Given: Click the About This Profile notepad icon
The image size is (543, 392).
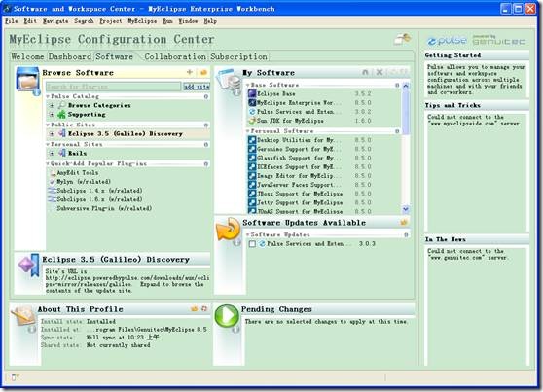Looking at the screenshot, I should [x=23, y=316].
